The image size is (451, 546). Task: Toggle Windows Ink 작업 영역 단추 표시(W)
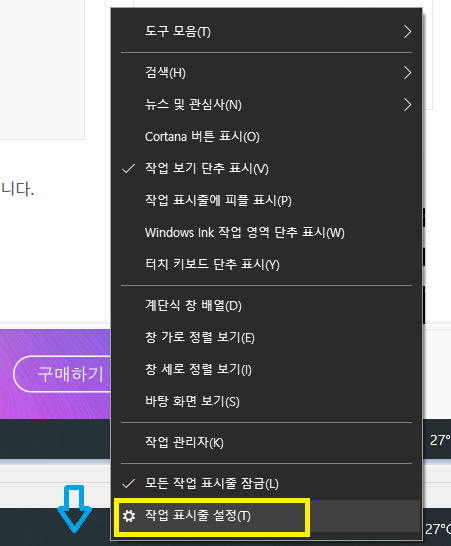(x=266, y=233)
